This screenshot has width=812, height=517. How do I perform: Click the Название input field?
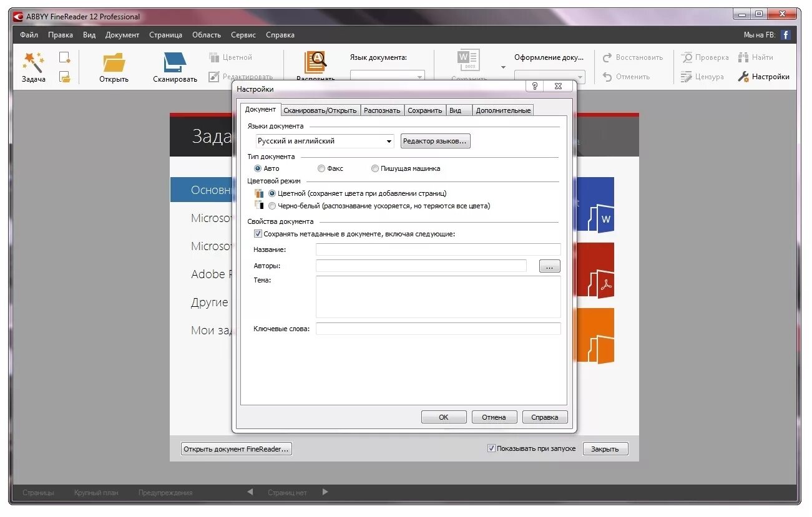pos(438,249)
